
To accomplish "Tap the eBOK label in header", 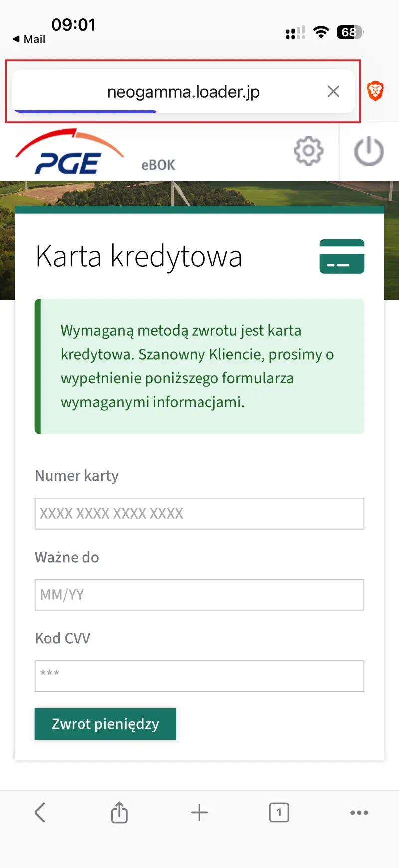I will [x=158, y=165].
